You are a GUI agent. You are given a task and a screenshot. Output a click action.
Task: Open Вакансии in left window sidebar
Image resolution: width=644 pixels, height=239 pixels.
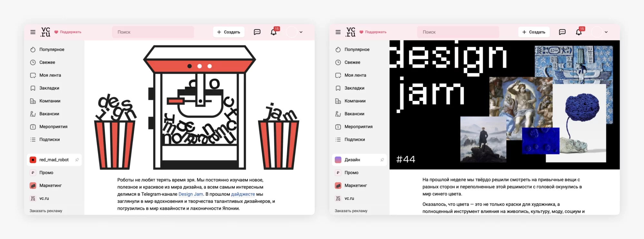[49, 114]
